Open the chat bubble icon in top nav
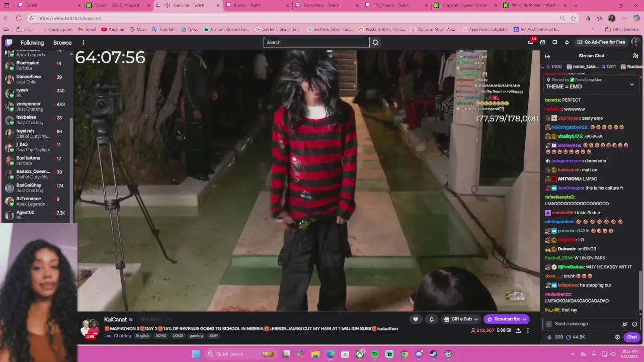 click(x=555, y=42)
